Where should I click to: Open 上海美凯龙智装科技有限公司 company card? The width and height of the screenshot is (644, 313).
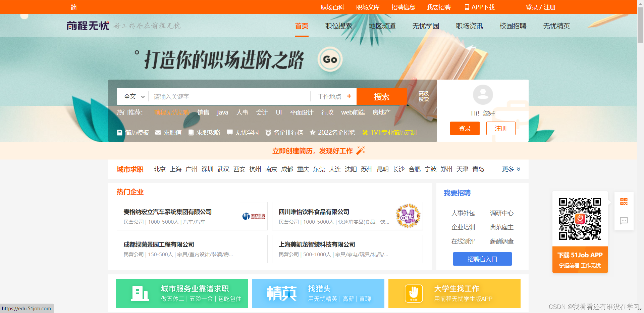point(347,249)
